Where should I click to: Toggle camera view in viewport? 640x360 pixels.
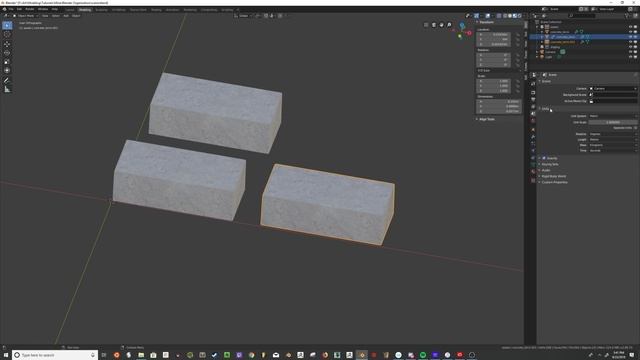click(434, 25)
